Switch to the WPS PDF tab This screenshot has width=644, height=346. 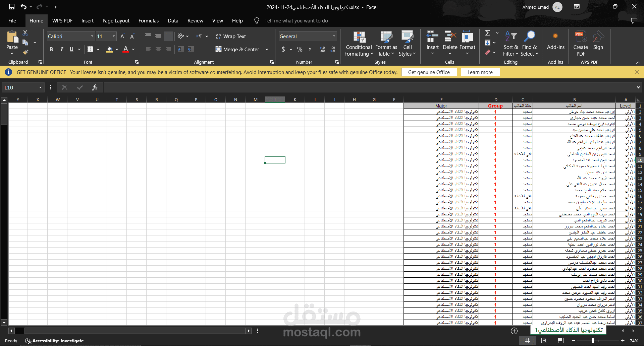coord(62,21)
